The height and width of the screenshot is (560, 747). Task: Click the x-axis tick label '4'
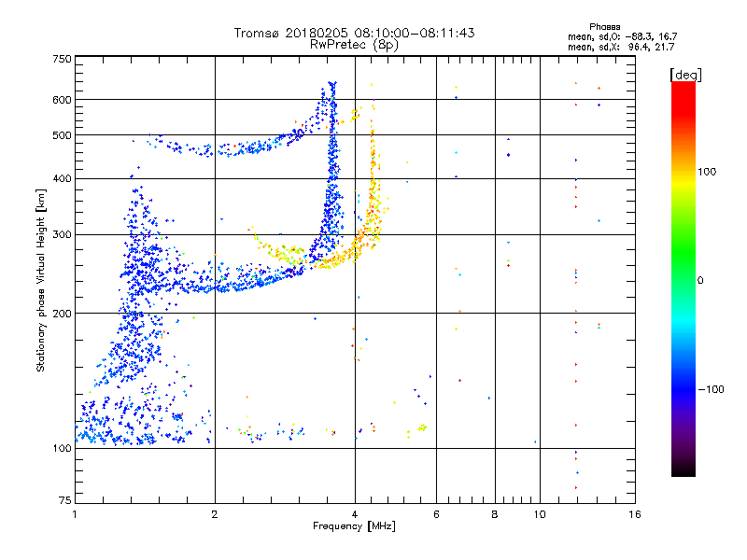[355, 514]
